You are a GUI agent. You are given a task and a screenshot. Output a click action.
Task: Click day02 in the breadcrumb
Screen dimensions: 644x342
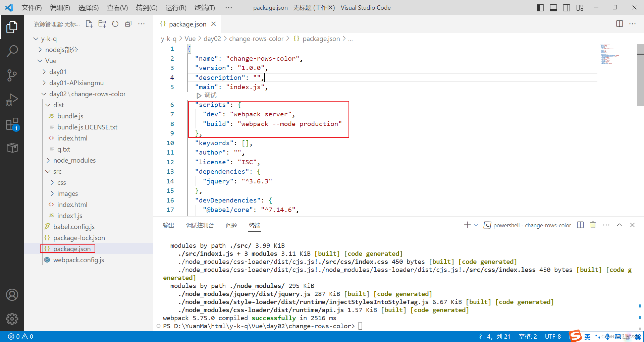212,39
